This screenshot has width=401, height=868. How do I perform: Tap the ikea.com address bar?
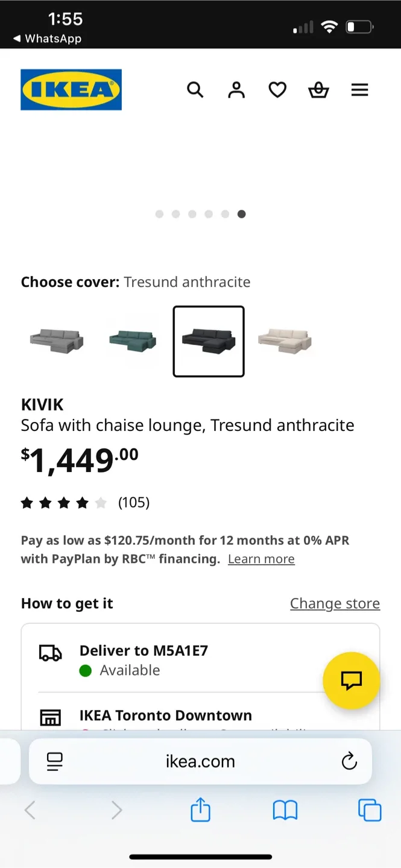tap(200, 761)
